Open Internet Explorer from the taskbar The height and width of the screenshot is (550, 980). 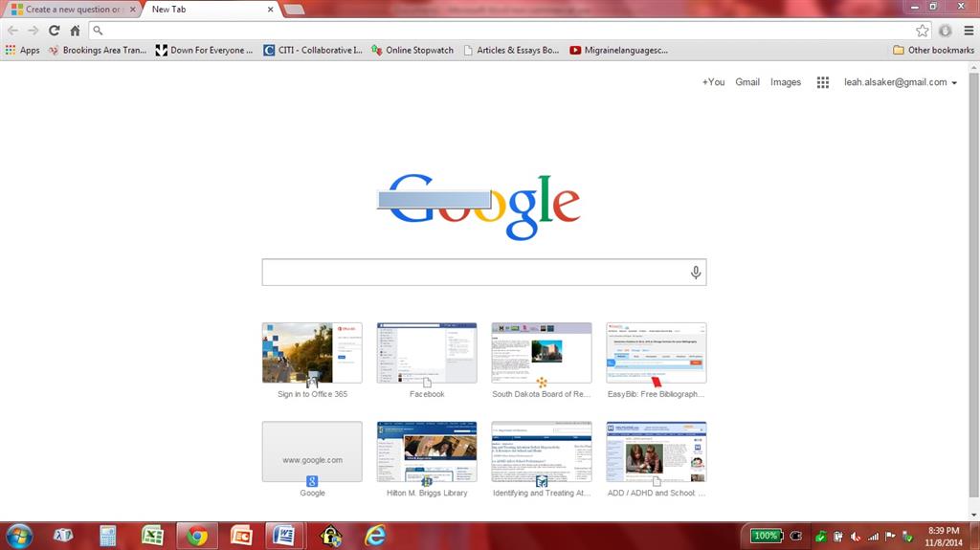(375, 536)
